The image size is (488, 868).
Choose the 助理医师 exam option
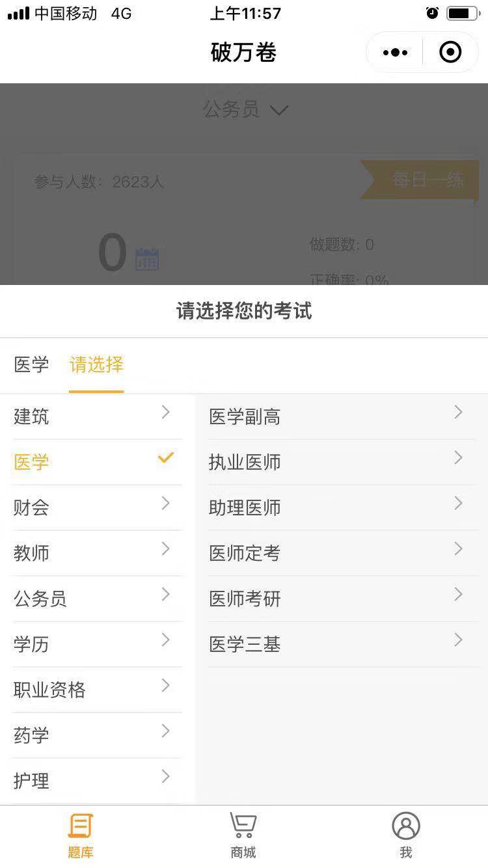click(344, 508)
